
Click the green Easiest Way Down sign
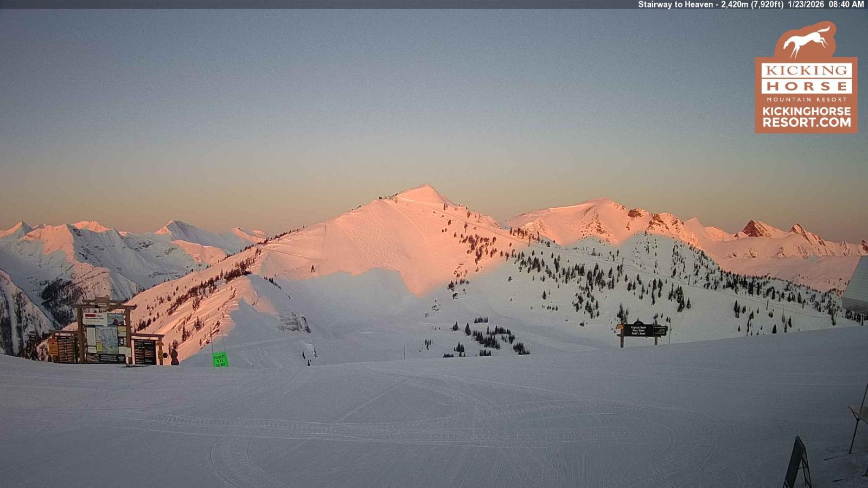click(220, 359)
